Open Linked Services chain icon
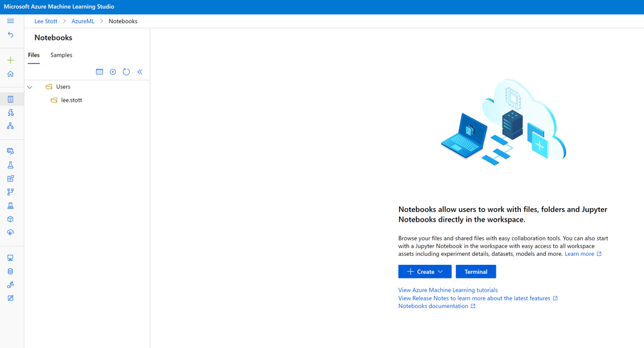The image size is (644, 348). (10, 285)
